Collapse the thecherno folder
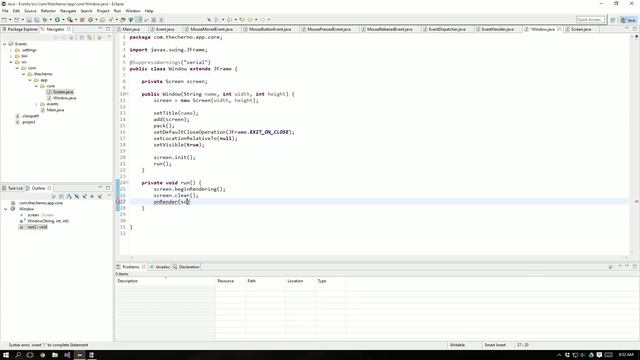The height and width of the screenshot is (360, 640). (x=24, y=74)
